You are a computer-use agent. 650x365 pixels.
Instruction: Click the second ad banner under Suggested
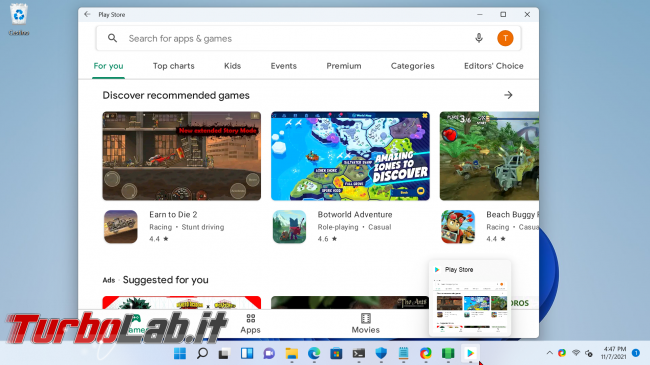350,302
